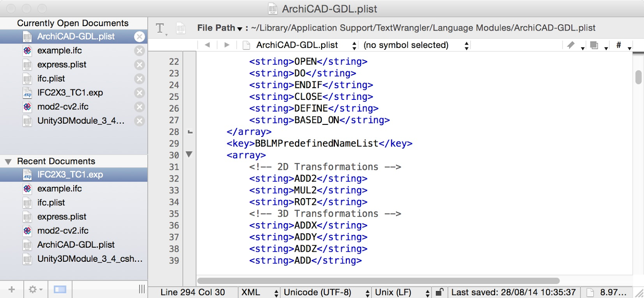644x298 pixels.
Task: Click the Currently Open Documents header
Action: coord(73,23)
